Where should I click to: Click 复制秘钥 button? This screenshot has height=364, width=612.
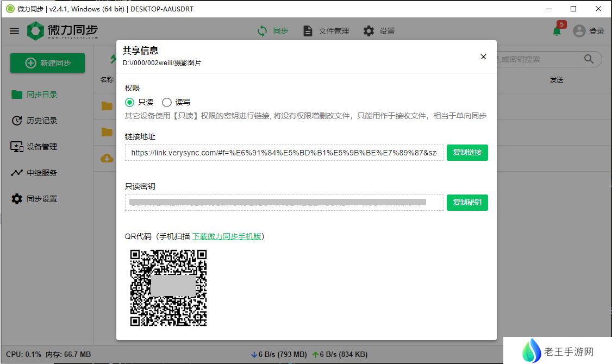(467, 203)
